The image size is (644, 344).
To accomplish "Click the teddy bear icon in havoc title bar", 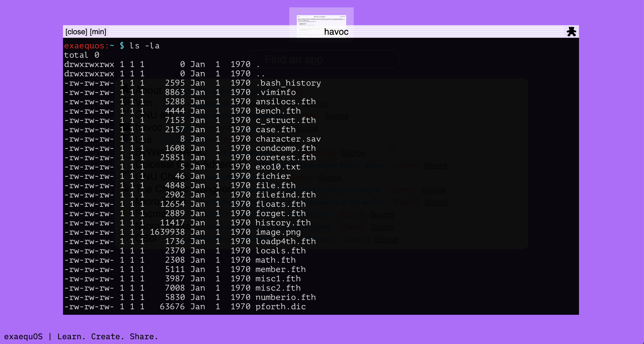I will pyautogui.click(x=571, y=32).
